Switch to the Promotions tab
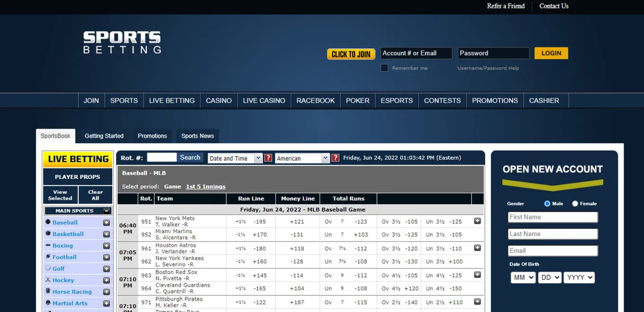The image size is (644, 312). 152,136
